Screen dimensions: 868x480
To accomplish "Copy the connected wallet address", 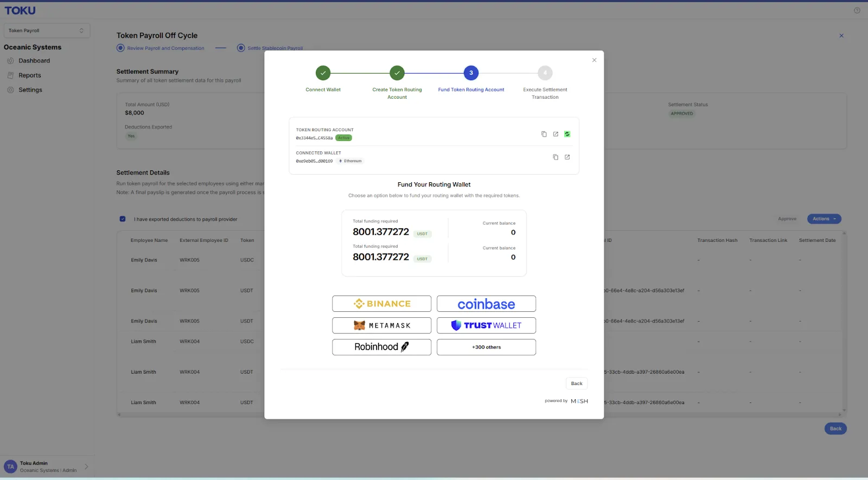I will [556, 157].
